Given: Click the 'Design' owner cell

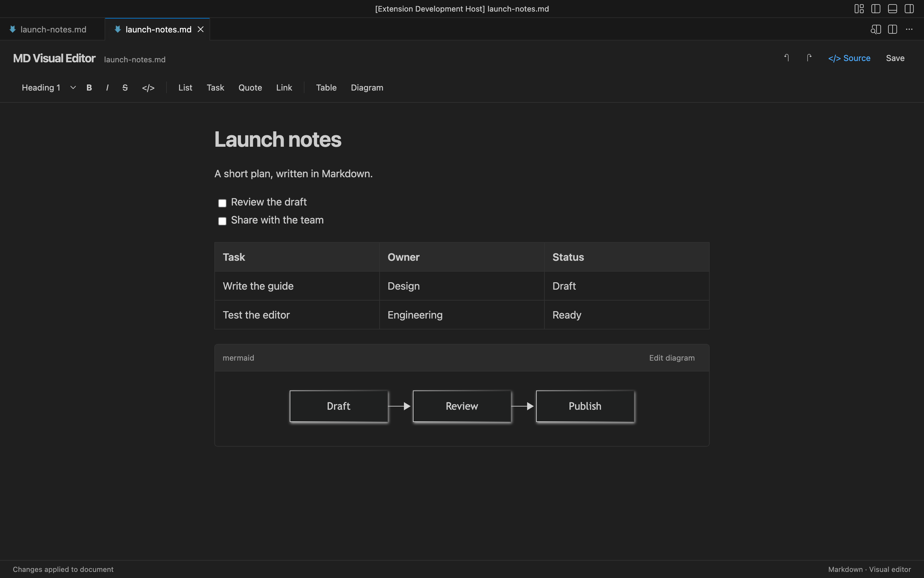Looking at the screenshot, I should 462,286.
